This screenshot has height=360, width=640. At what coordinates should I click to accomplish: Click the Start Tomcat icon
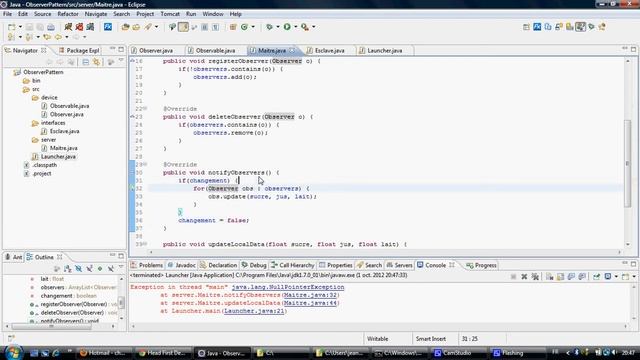click(68, 27)
